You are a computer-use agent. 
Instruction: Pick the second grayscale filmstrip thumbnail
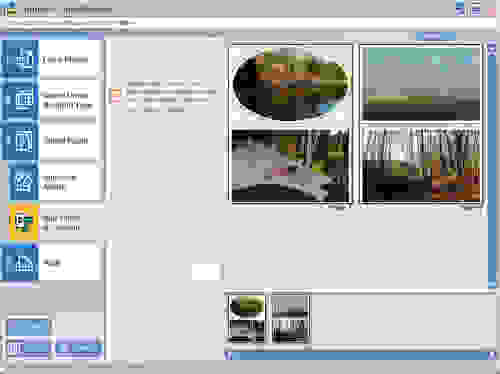click(289, 319)
